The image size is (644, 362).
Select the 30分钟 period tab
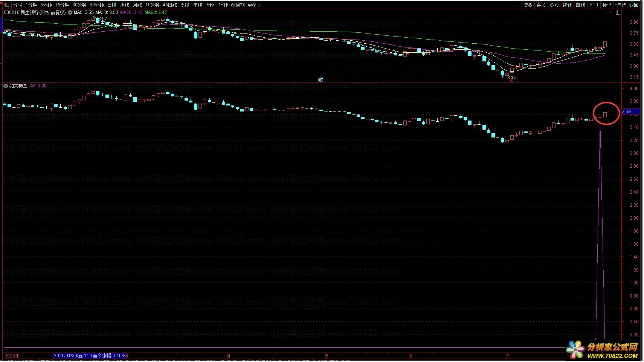point(79,5)
